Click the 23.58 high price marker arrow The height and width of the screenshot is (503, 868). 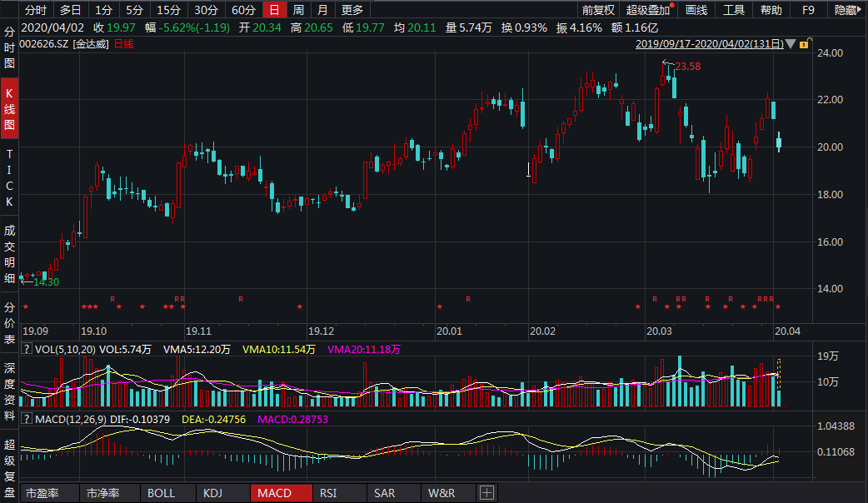point(669,63)
